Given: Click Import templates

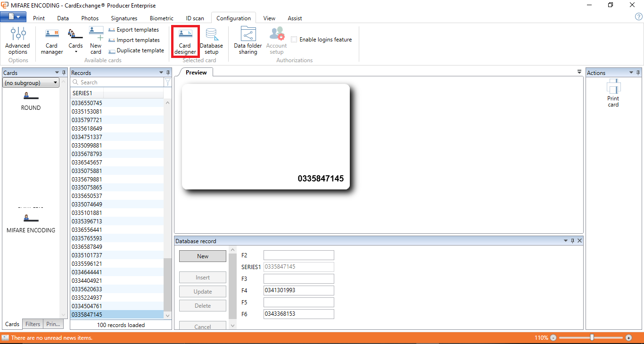Looking at the screenshot, I should click(134, 40).
